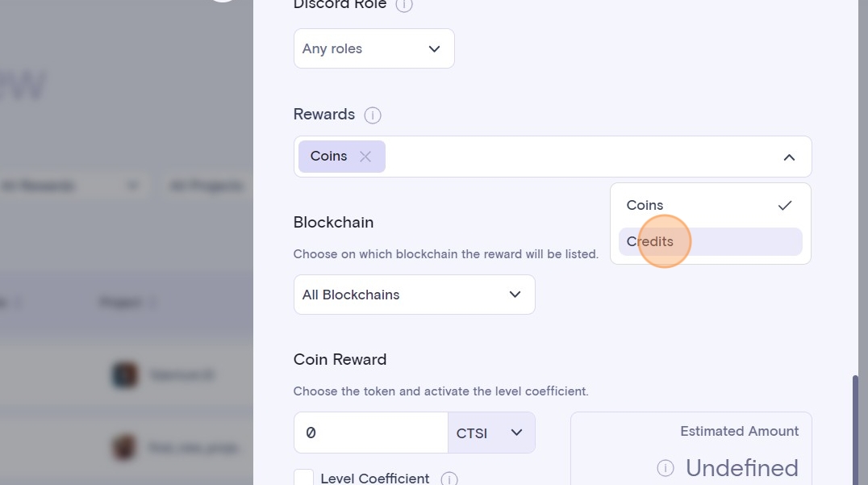Click the vertical scrollbar thumb of the panel
This screenshot has width=868, height=485.
(x=855, y=428)
